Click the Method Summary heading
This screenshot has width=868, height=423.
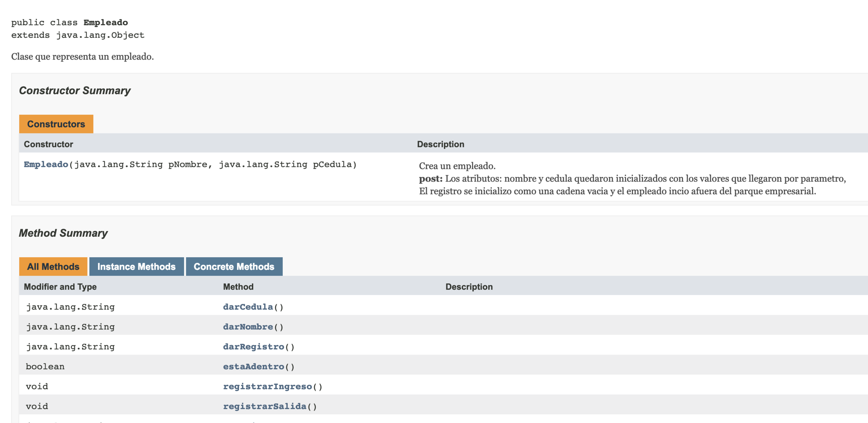pos(63,233)
